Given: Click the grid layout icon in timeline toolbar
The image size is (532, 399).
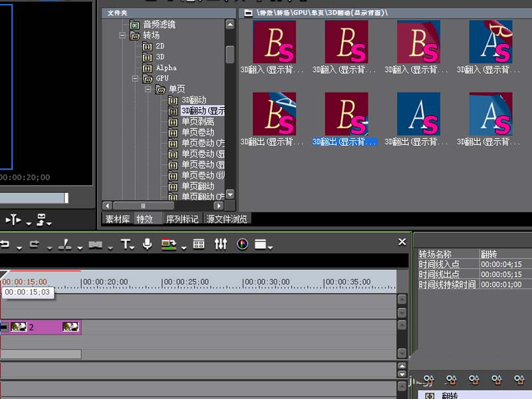Looking at the screenshot, I should pyautogui.click(x=198, y=244).
